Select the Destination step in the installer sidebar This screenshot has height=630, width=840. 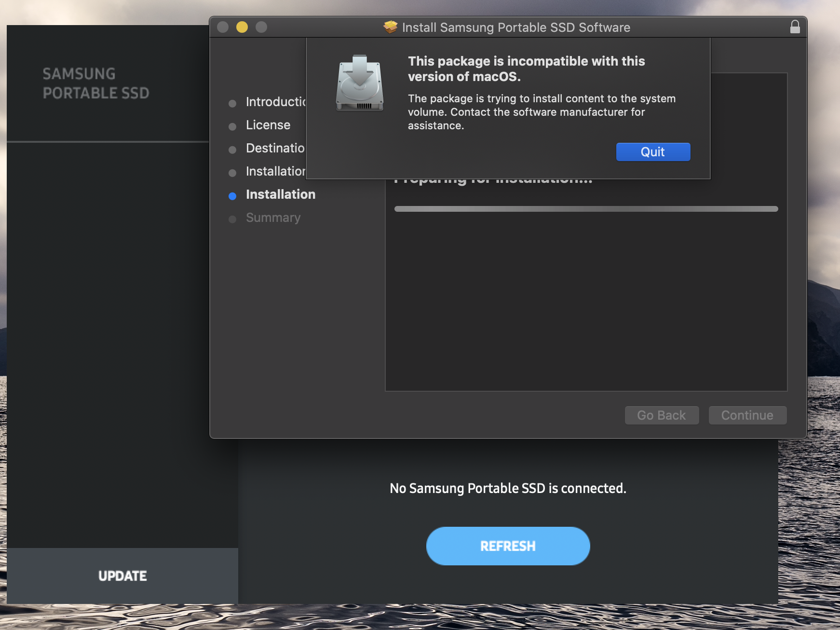(275, 148)
